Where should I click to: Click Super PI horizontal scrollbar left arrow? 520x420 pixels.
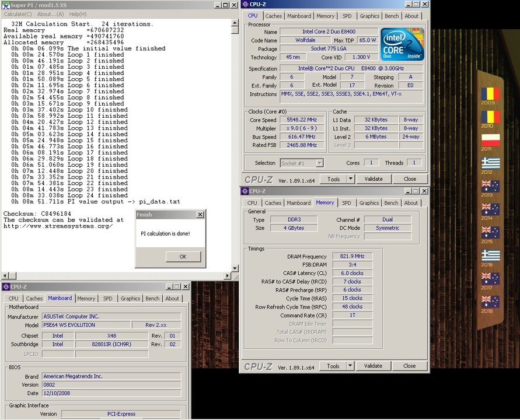(5, 276)
